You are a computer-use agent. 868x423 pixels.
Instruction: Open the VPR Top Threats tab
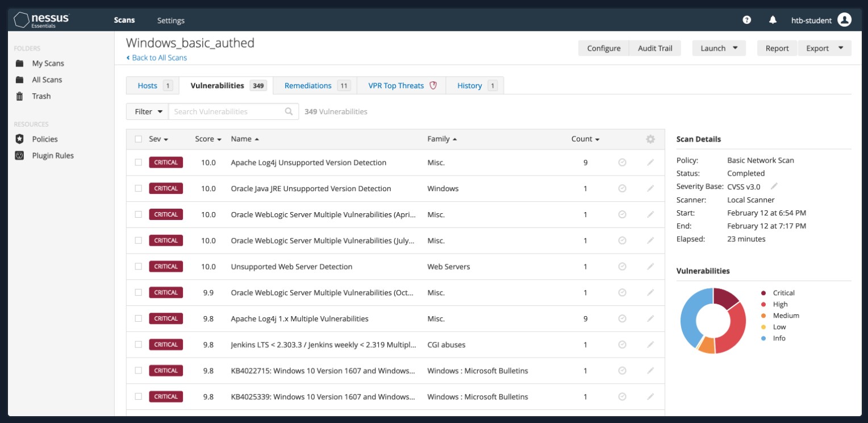click(x=401, y=85)
